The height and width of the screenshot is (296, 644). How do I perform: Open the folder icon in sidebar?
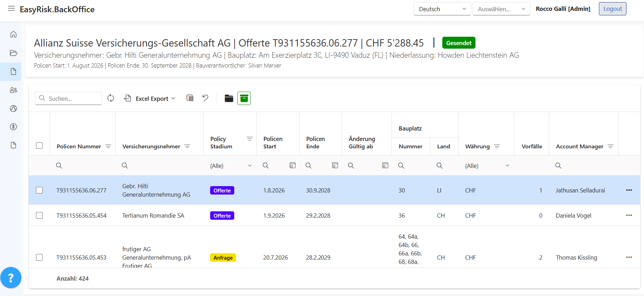point(13,53)
